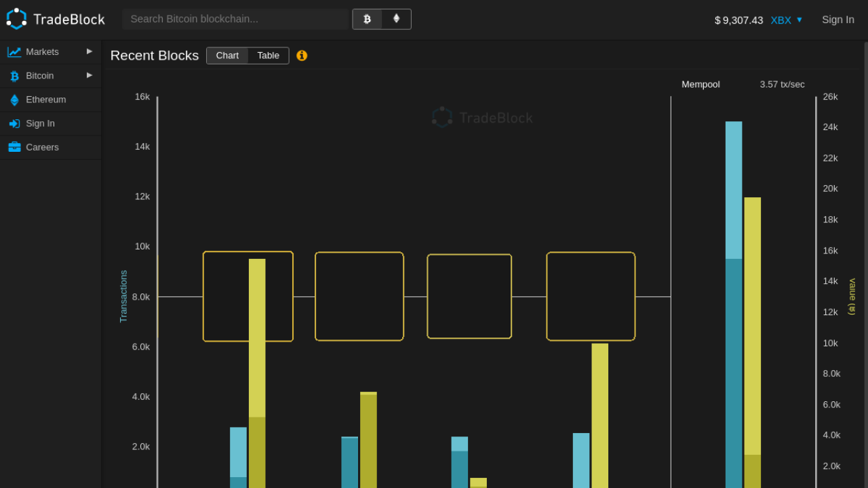The width and height of the screenshot is (868, 488).
Task: Click the third block's short yellow value bar
Action: pos(478,483)
